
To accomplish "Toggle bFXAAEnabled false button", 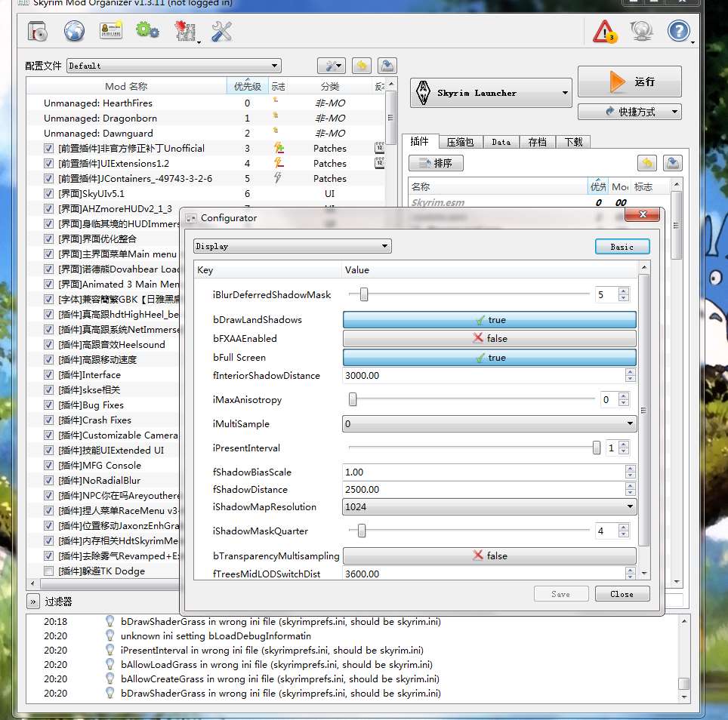I will 489,338.
